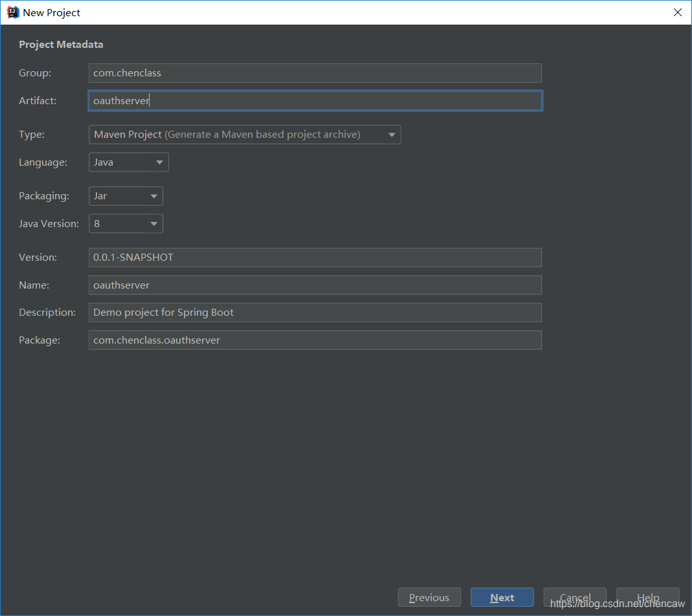
Task: Click the Description input field
Action: [315, 313]
